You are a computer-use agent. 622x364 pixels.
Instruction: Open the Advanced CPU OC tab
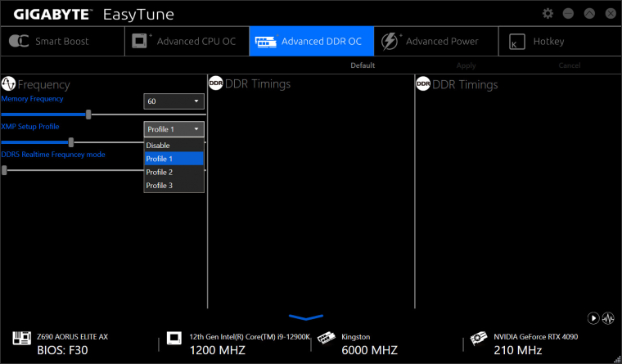[x=187, y=41]
